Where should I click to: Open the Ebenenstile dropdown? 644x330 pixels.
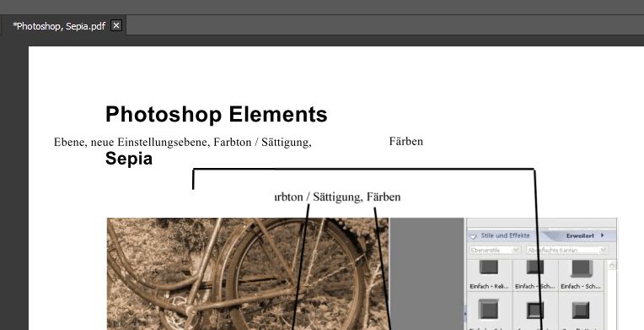pos(496,250)
